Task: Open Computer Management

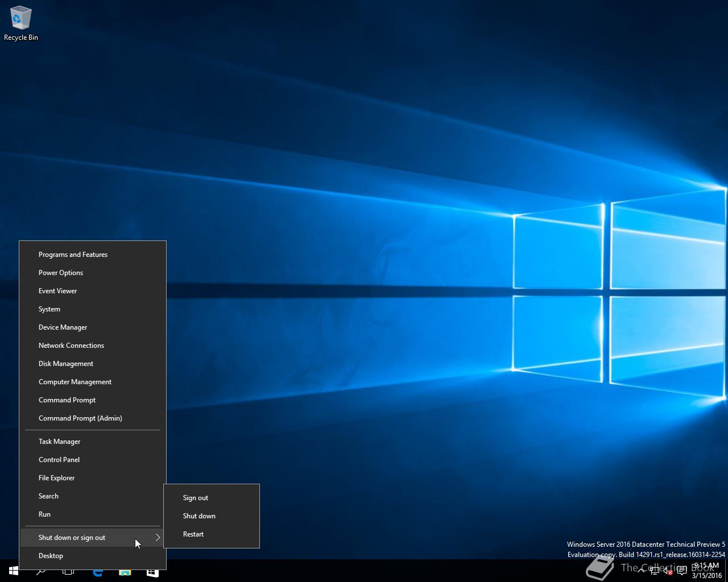Action: pyautogui.click(x=93, y=382)
